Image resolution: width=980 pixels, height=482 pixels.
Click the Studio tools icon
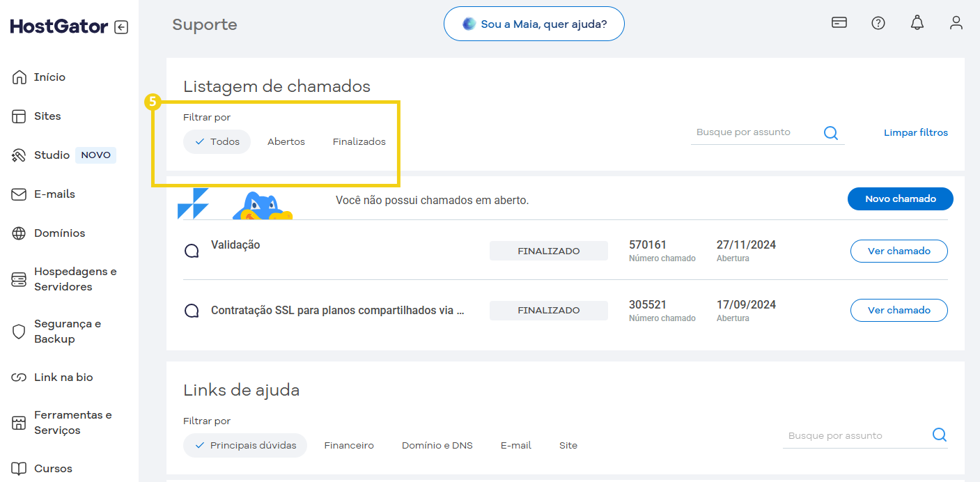pos(19,155)
